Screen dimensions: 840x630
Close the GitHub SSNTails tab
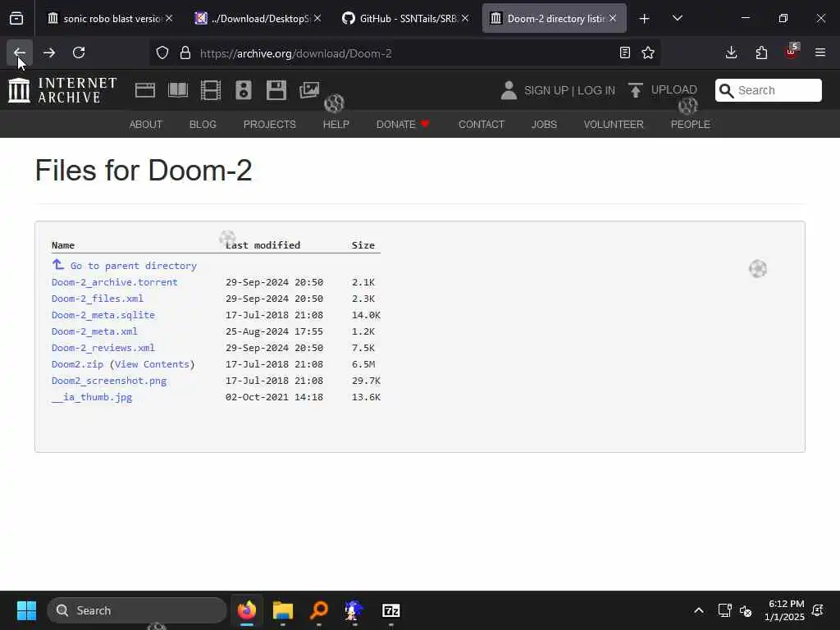[x=465, y=18]
